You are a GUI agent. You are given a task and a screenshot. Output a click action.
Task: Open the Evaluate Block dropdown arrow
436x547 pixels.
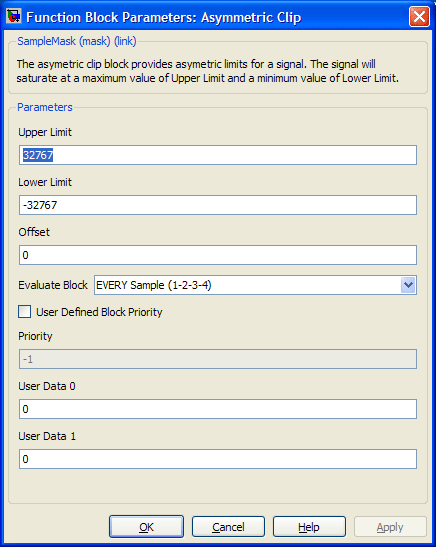coord(408,285)
